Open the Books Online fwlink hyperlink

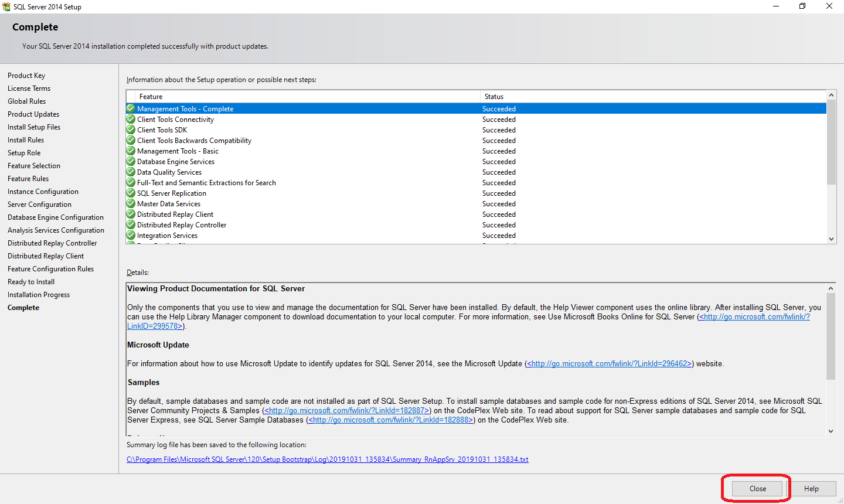point(755,317)
